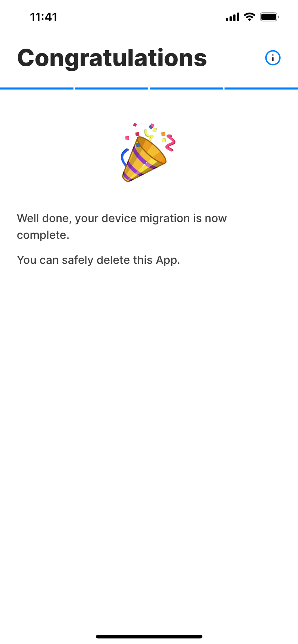Tap the home indicator bar at the bottom

149,637
